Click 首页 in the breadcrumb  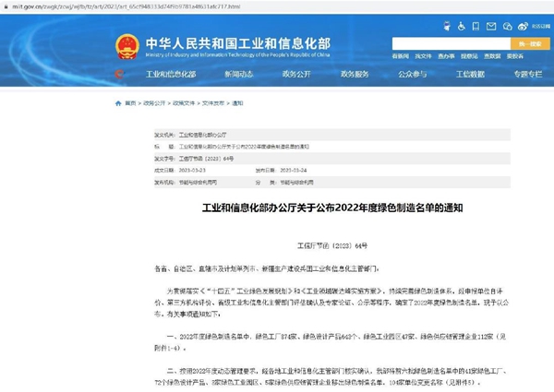tap(130, 103)
